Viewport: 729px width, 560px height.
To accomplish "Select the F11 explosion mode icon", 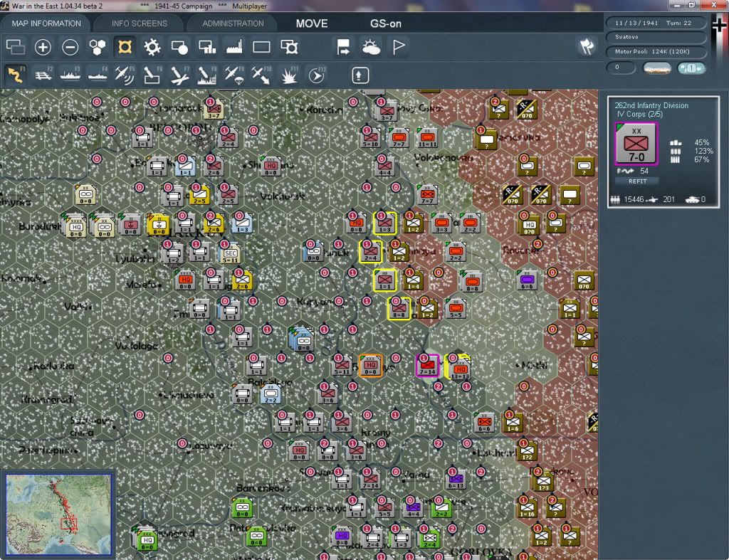I will (x=289, y=75).
